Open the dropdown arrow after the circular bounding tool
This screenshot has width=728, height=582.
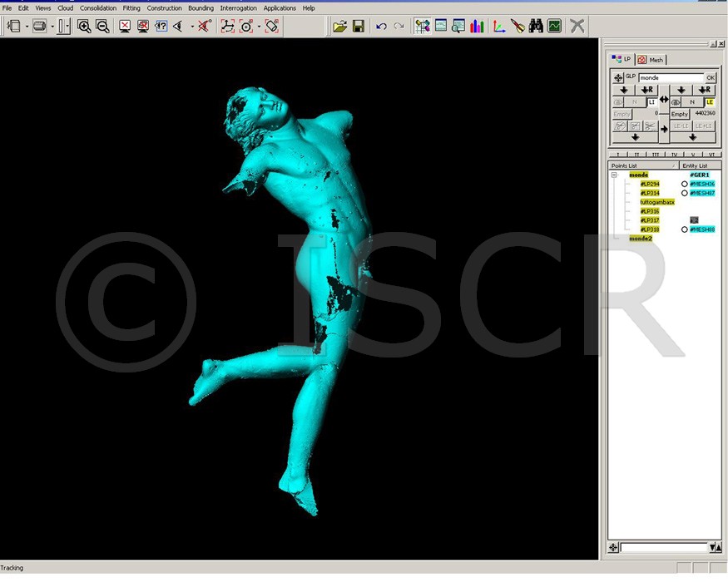[259, 27]
